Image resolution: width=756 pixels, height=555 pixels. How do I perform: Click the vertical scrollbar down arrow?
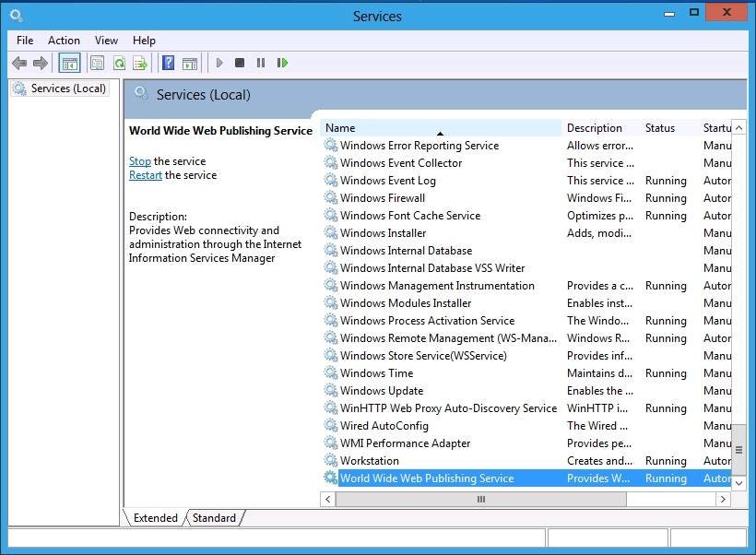click(x=738, y=482)
